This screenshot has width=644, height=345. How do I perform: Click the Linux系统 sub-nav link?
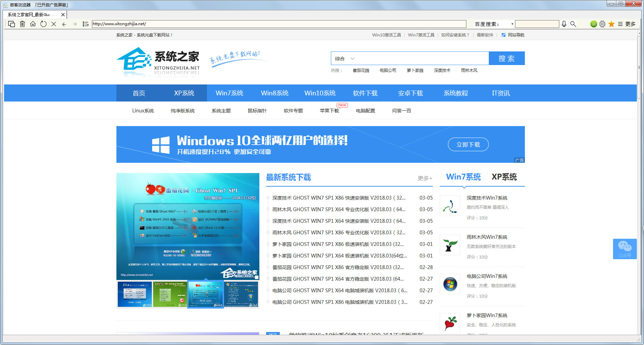[x=143, y=111]
